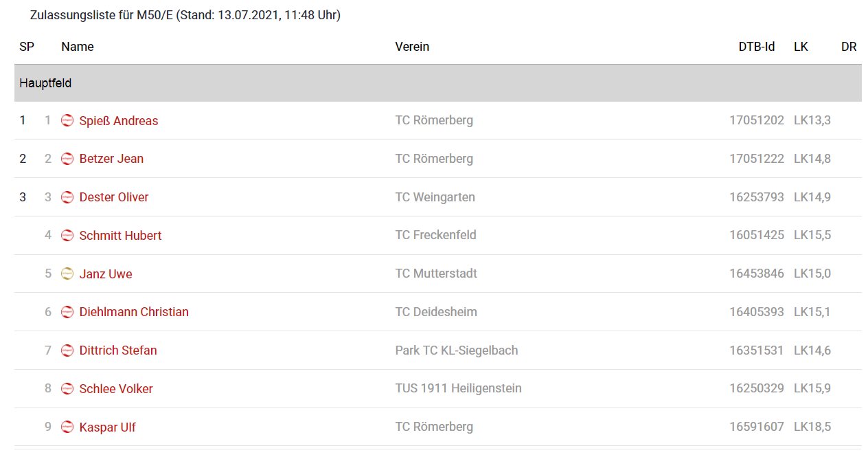Open Schlee Volker's player page
Screen dimensions: 868x457
[x=116, y=389]
